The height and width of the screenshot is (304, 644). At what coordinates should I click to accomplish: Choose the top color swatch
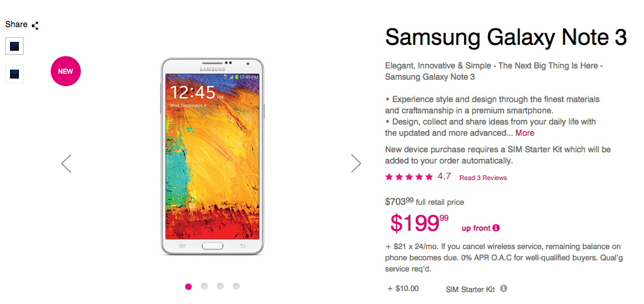click(15, 46)
